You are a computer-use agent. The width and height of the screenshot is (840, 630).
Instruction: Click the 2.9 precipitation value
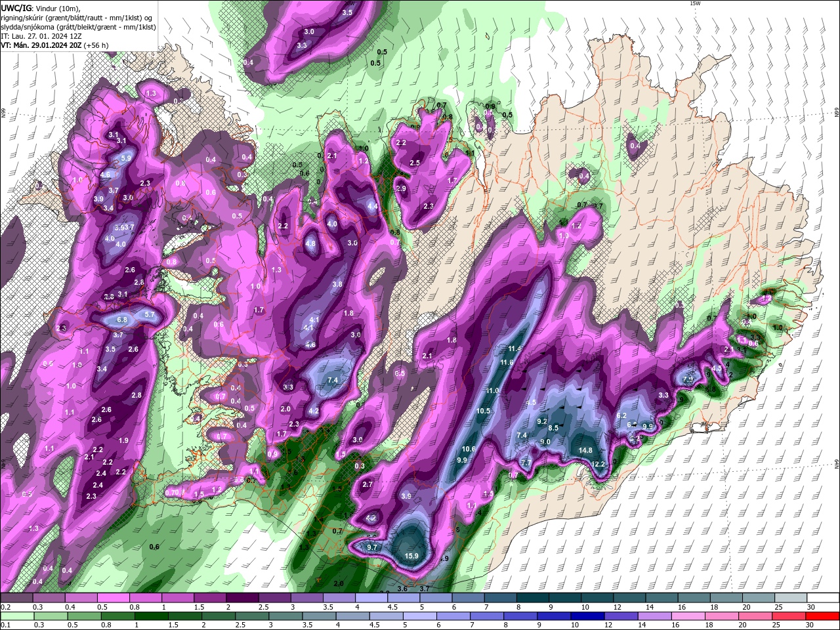click(x=401, y=188)
